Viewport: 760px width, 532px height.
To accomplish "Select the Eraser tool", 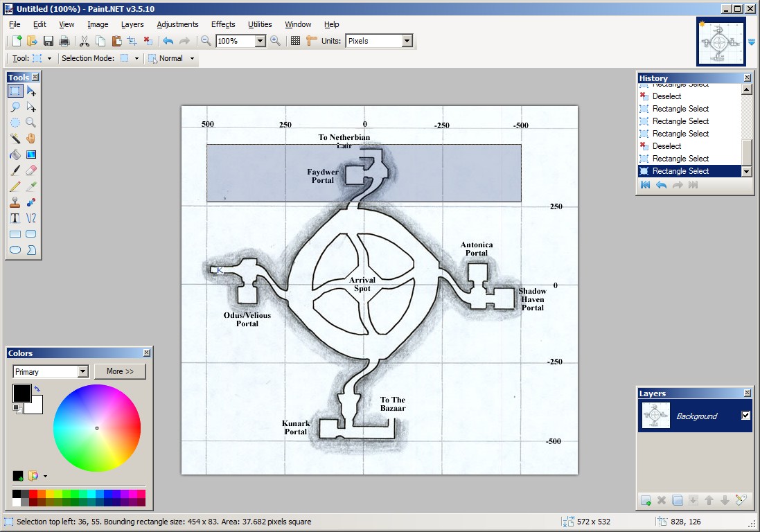I will click(x=31, y=170).
